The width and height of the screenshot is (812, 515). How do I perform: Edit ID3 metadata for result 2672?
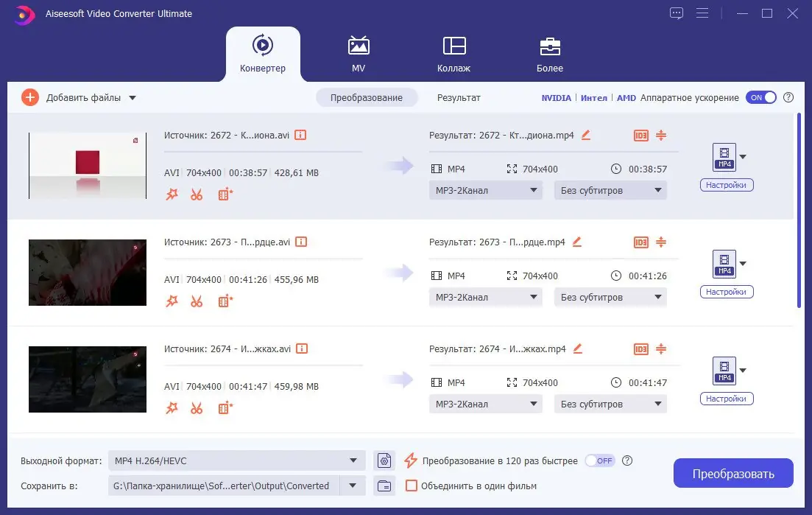click(x=641, y=136)
